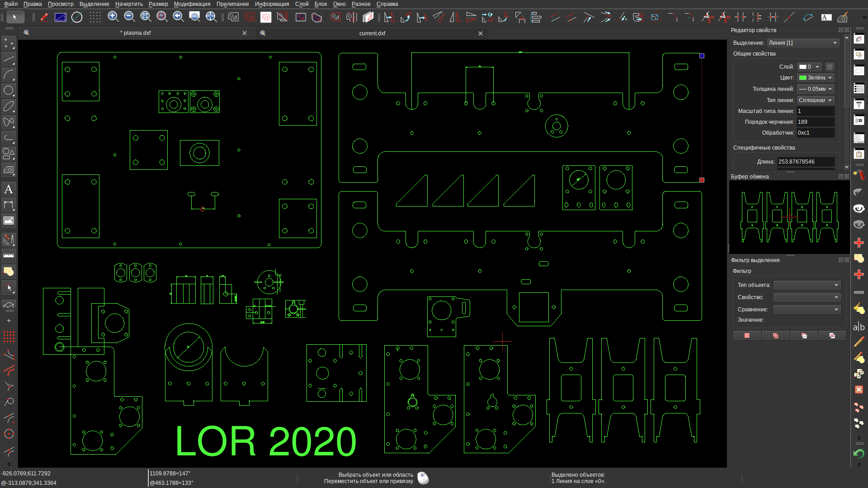The width and height of the screenshot is (868, 488).
Task: Click the red X icon in right toolbar
Action: [x=859, y=389]
